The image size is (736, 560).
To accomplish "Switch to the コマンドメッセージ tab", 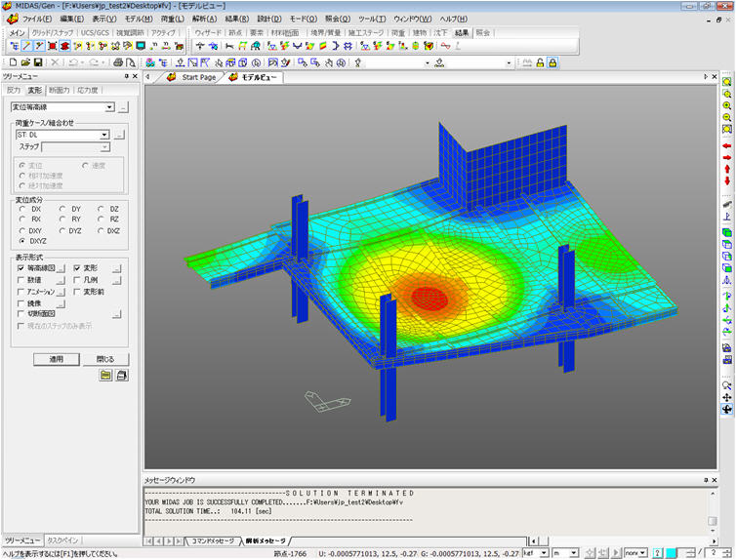I will 213,541.
